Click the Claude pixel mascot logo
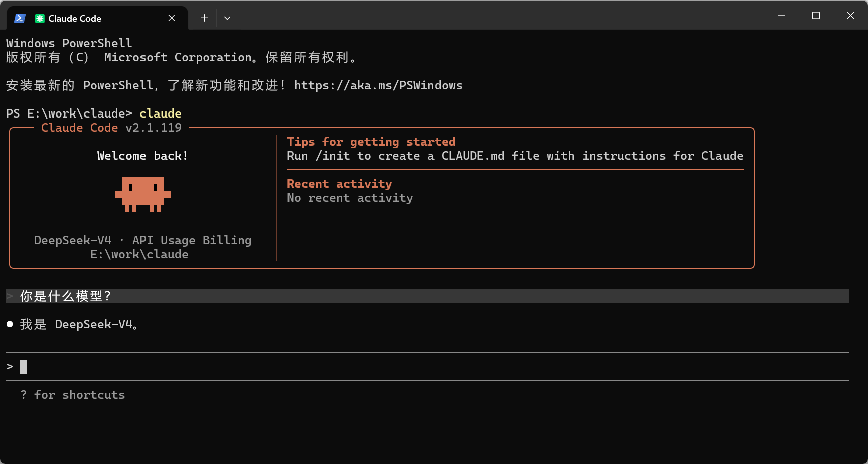This screenshot has width=868, height=464. tap(143, 194)
